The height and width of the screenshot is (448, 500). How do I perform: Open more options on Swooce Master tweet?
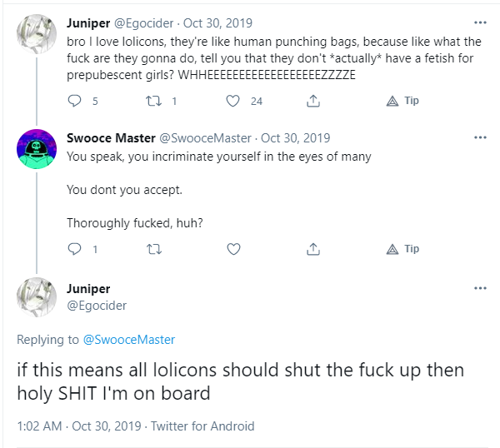coord(480,137)
